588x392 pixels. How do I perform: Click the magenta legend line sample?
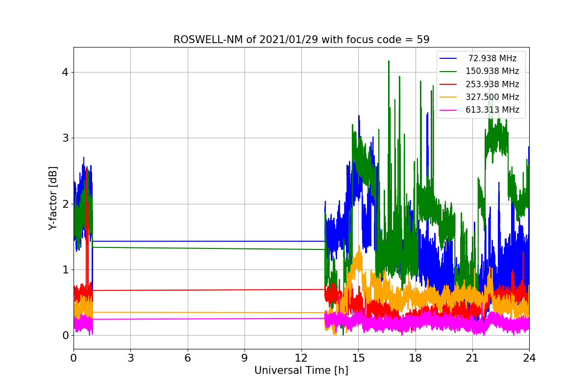point(448,110)
